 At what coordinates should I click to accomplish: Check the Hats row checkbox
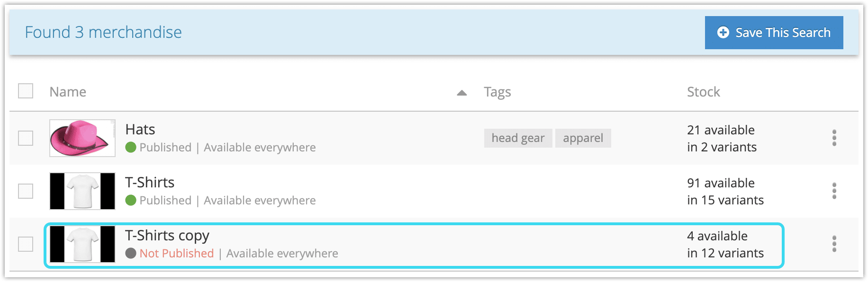point(26,138)
